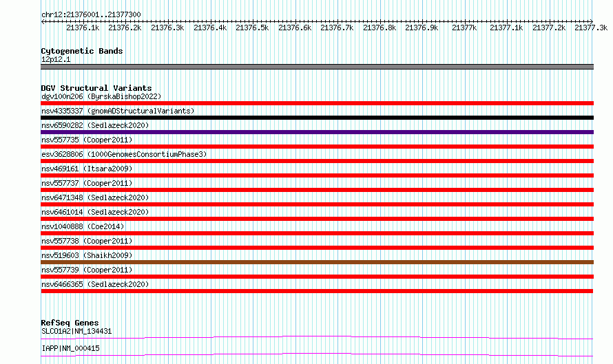Select the magenta SLCO1A2 gene line
This screenshot has height=364, width=613.
(317, 337)
